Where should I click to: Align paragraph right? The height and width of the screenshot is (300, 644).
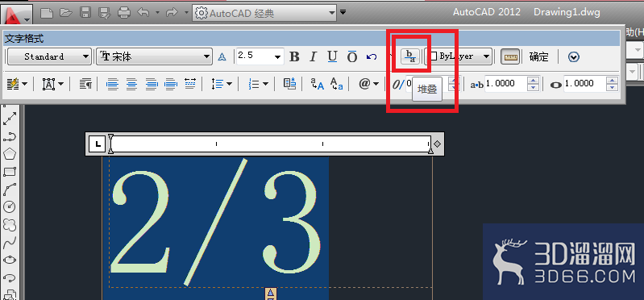click(x=152, y=84)
